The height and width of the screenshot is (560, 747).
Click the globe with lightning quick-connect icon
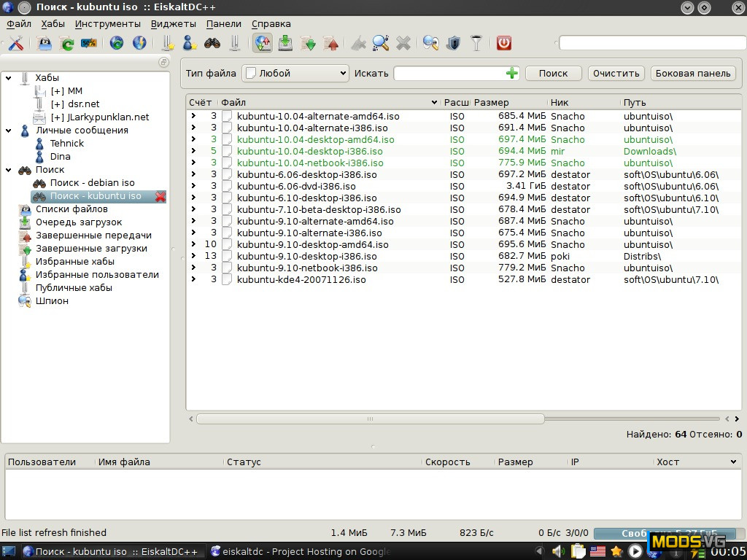[x=139, y=44]
